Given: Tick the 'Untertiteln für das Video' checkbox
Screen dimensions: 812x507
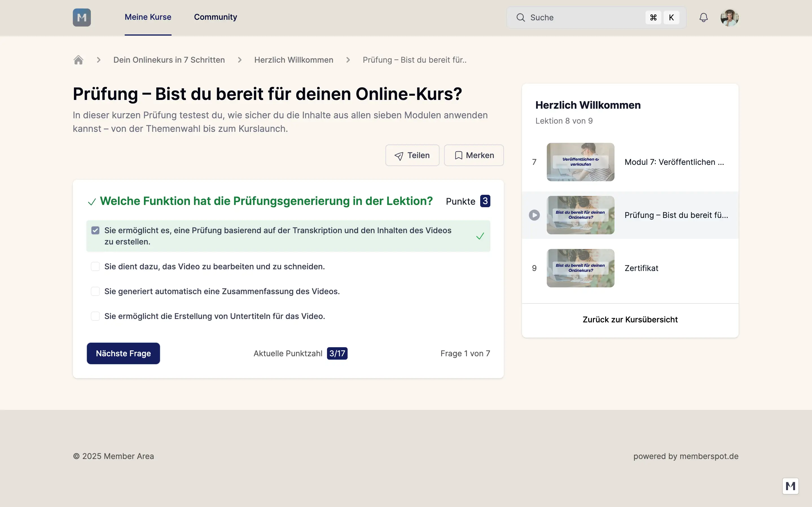Looking at the screenshot, I should point(95,316).
